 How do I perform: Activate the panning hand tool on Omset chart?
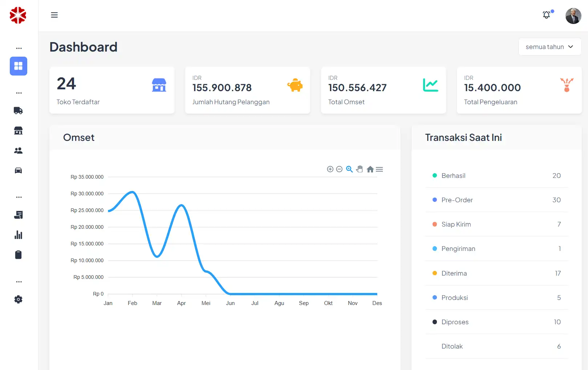(359, 169)
